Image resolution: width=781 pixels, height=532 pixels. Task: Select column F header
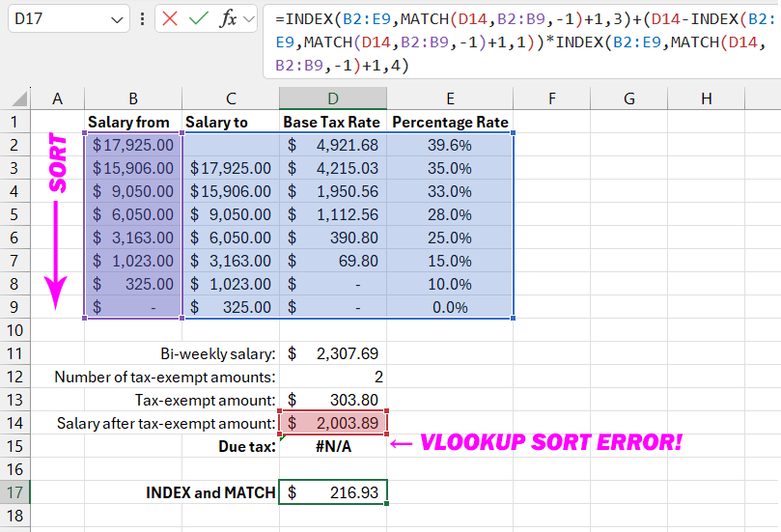[x=551, y=98]
